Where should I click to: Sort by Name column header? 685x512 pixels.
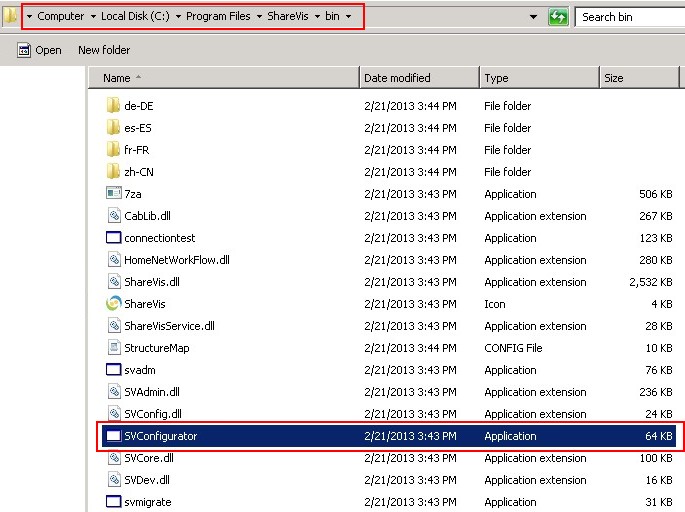pyautogui.click(x=224, y=78)
